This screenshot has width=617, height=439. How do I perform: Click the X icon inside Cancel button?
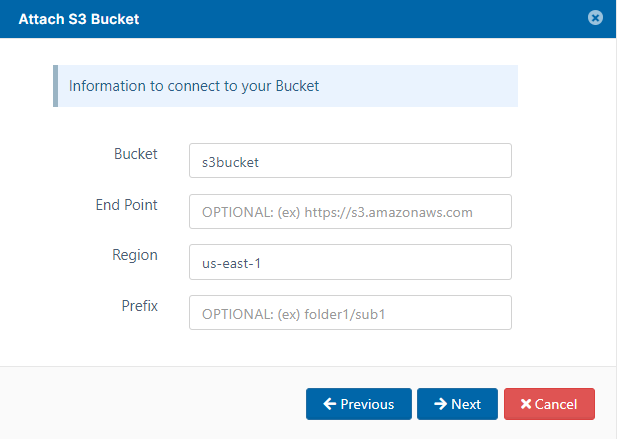[x=526, y=404]
